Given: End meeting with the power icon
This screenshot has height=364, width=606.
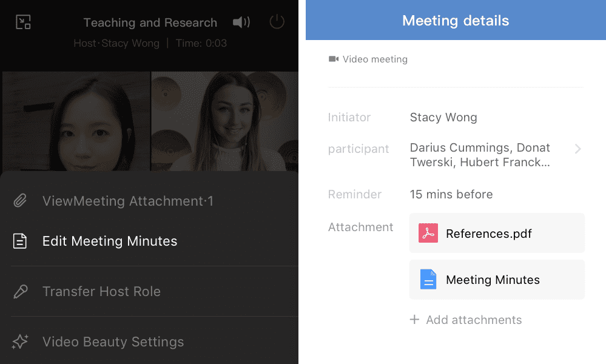Looking at the screenshot, I should (277, 22).
